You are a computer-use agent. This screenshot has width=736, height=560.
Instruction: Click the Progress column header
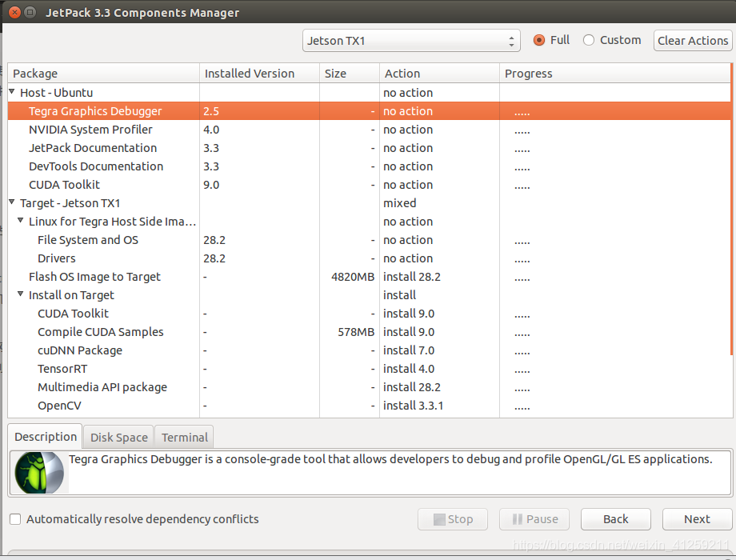point(614,74)
